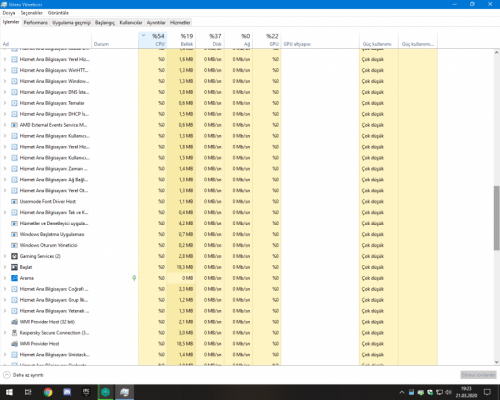Click the WMI Provider Host (32 bit) icon
500x400 pixels.
click(14, 322)
